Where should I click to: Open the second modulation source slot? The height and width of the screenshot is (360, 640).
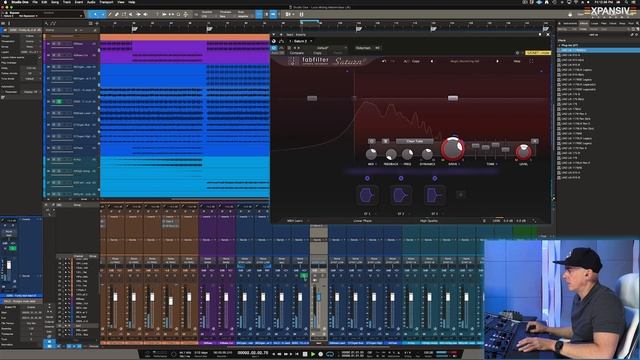(401, 196)
